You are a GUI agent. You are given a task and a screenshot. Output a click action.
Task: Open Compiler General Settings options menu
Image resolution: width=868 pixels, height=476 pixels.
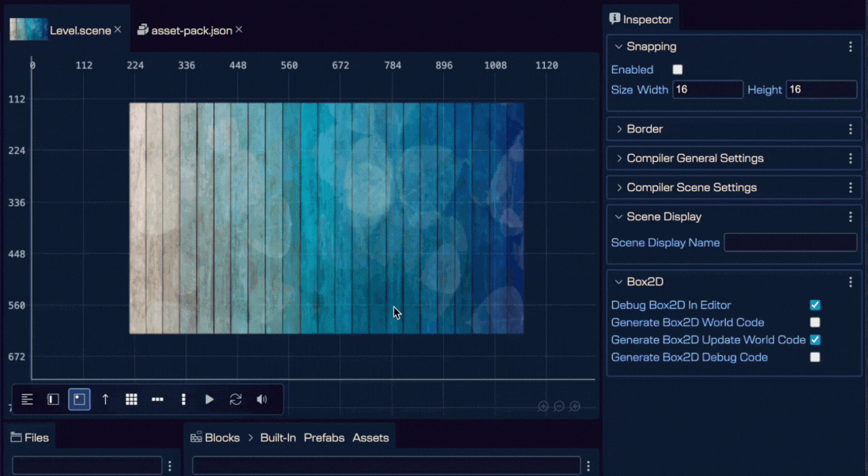point(851,159)
